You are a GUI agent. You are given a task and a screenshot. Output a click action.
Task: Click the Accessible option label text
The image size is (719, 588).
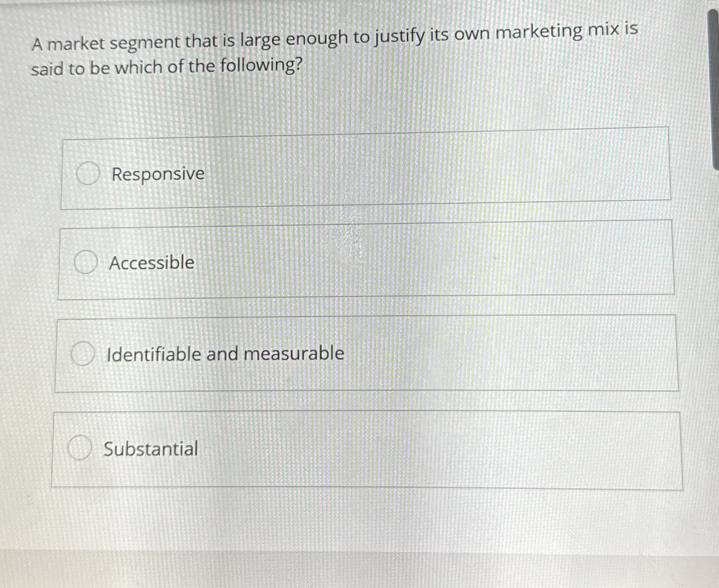click(152, 263)
